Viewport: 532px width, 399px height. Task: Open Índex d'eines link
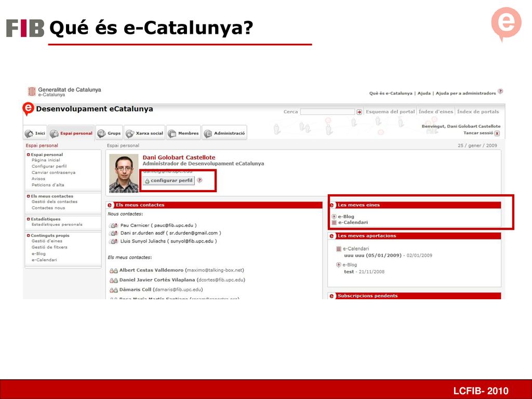pos(436,112)
